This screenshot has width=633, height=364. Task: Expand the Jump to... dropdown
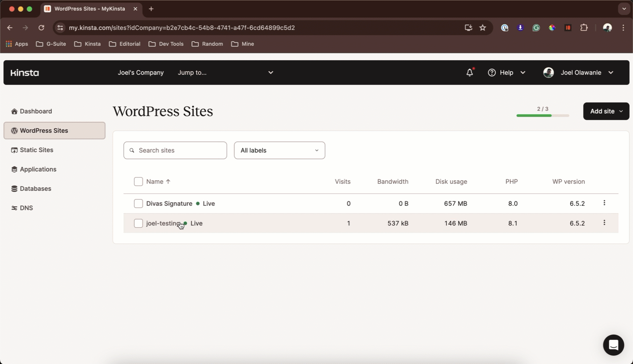pos(225,73)
